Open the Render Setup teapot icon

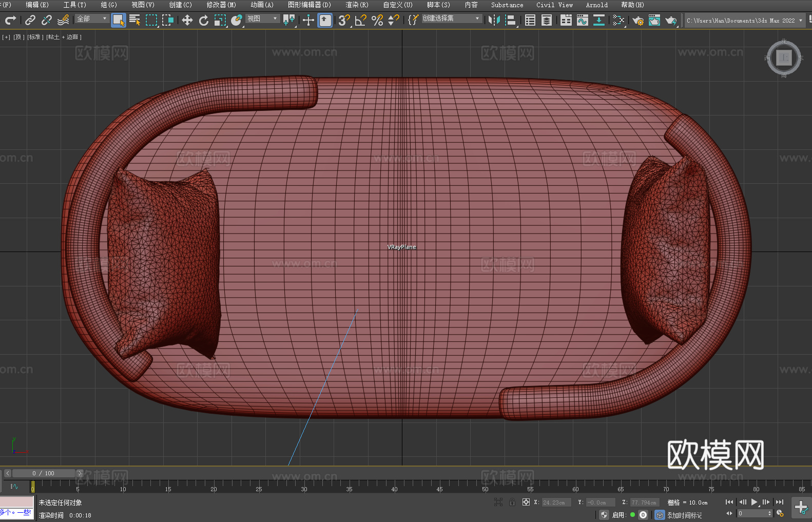tap(637, 20)
